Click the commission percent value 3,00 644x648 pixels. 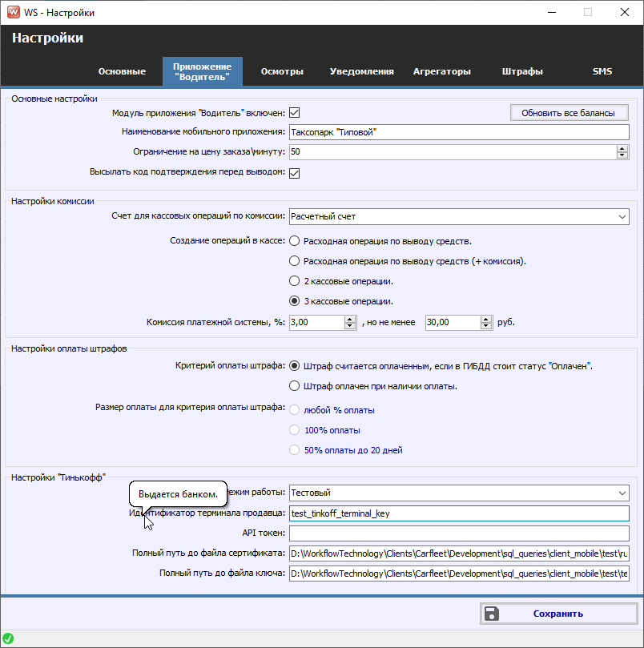point(317,322)
